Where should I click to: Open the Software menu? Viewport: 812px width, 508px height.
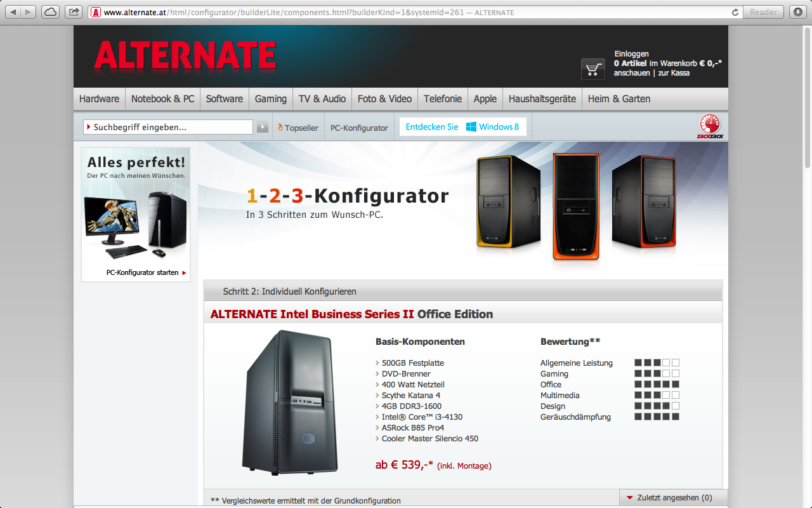(x=225, y=99)
